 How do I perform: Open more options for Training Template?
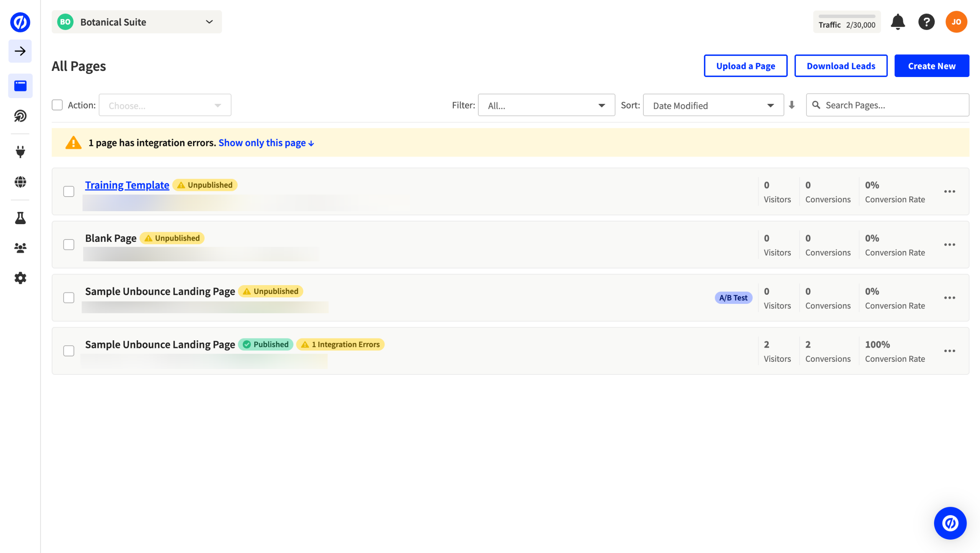coord(949,191)
